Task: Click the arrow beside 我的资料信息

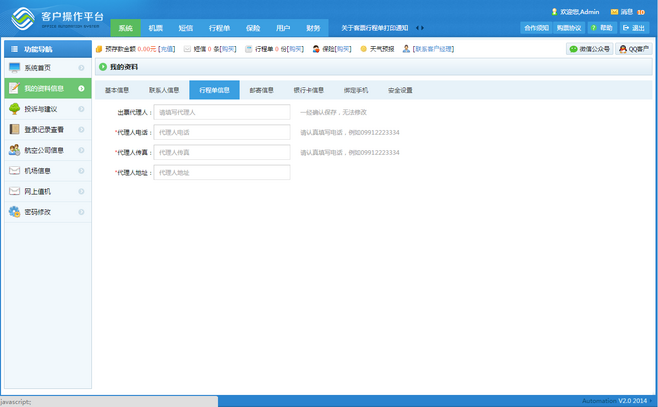Action: click(x=81, y=88)
